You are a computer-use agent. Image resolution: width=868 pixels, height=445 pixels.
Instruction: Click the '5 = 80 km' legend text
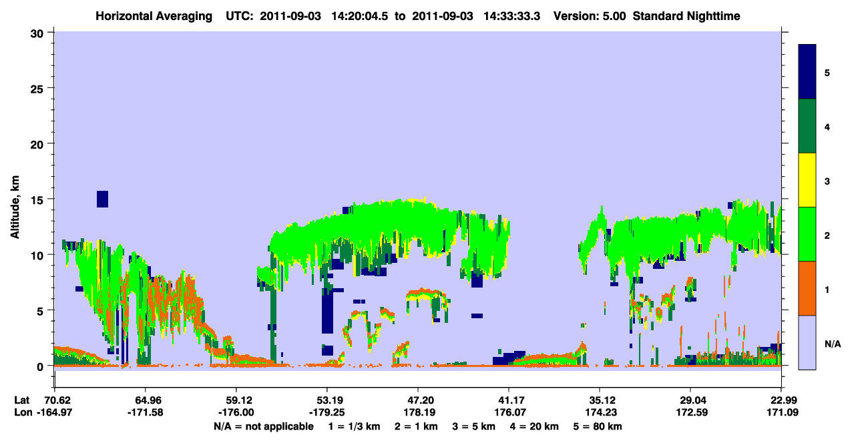(x=598, y=426)
